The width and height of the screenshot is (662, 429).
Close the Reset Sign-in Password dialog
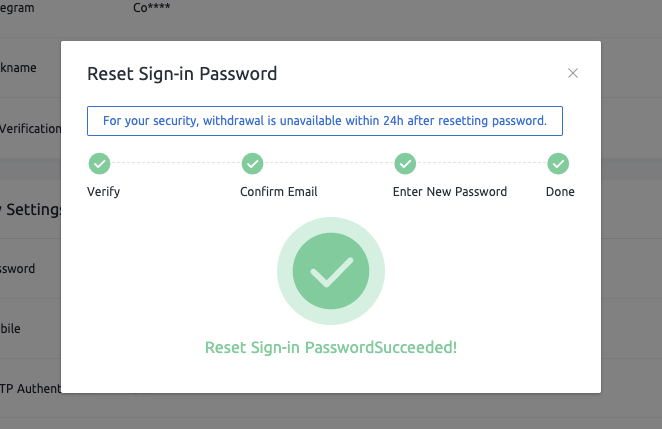[573, 73]
